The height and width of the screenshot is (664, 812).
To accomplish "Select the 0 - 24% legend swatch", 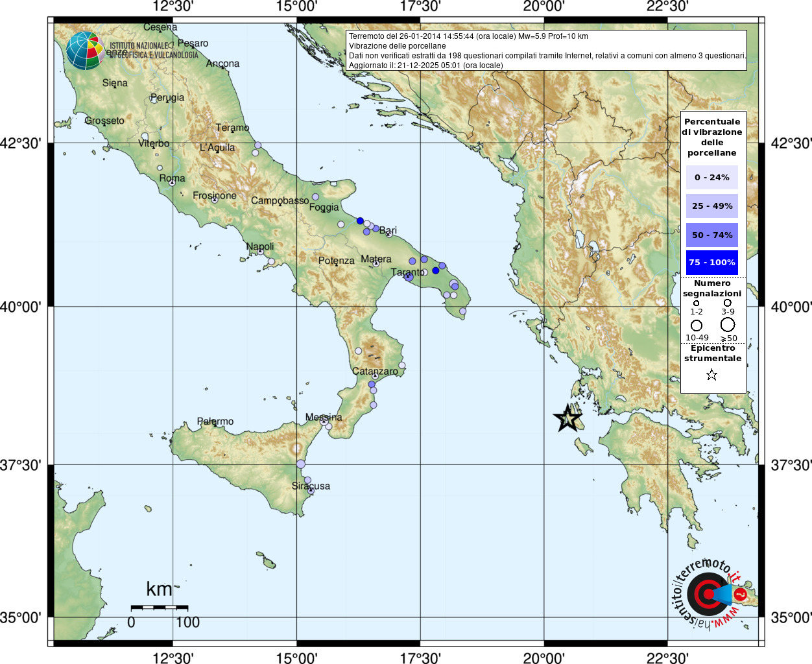I will click(712, 177).
